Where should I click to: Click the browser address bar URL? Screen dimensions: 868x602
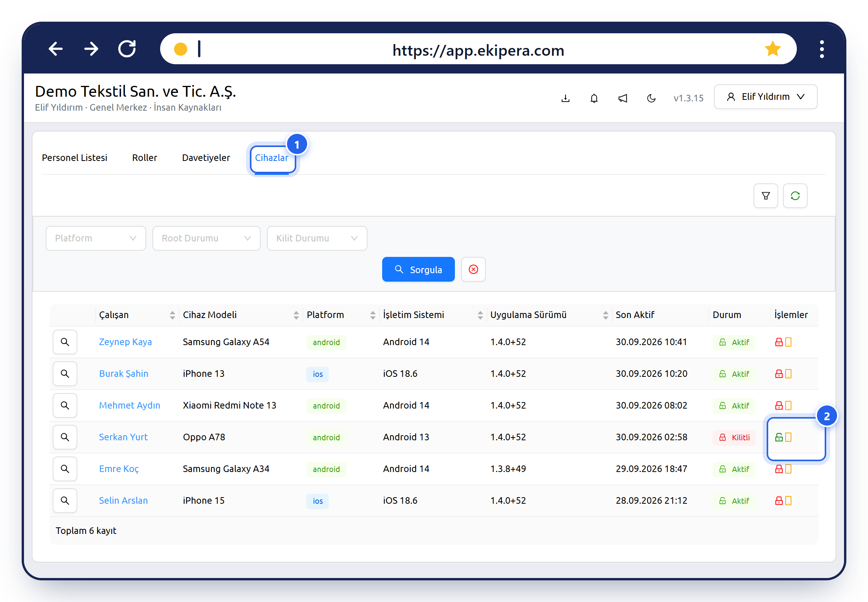pos(478,50)
